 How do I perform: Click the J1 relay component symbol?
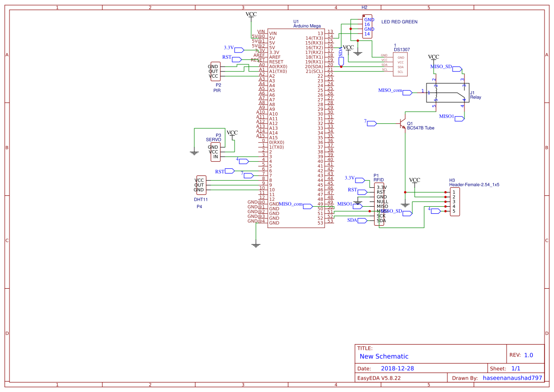[x=448, y=92]
